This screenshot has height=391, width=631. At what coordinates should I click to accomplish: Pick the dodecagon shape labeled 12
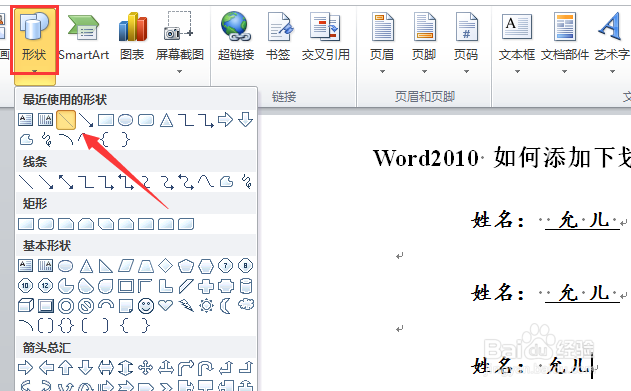click(45, 286)
